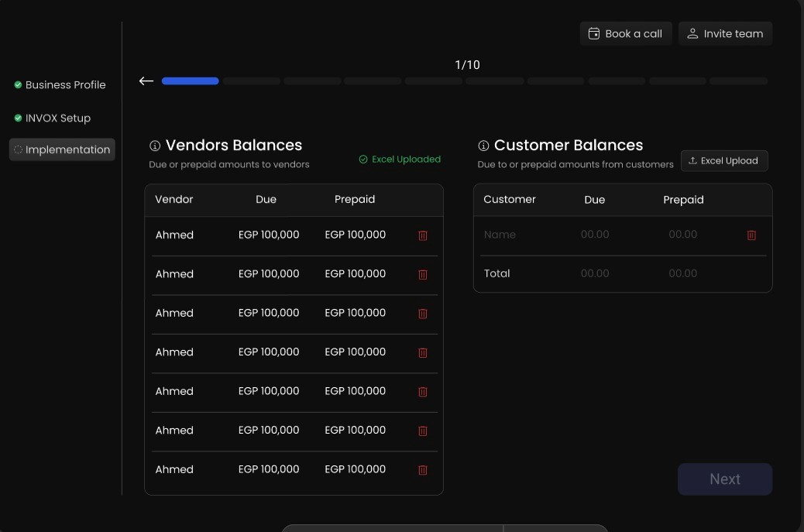Delete the fourth Ahmed vendor row
The image size is (804, 532).
422,352
